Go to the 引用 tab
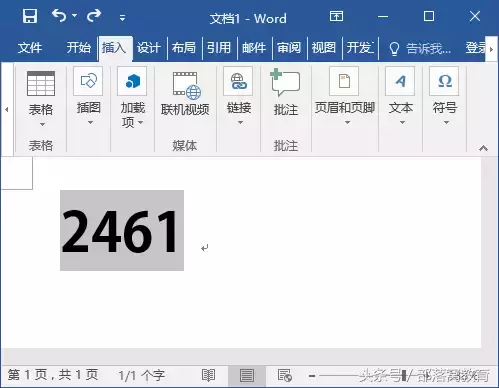The image size is (499, 388). click(219, 48)
